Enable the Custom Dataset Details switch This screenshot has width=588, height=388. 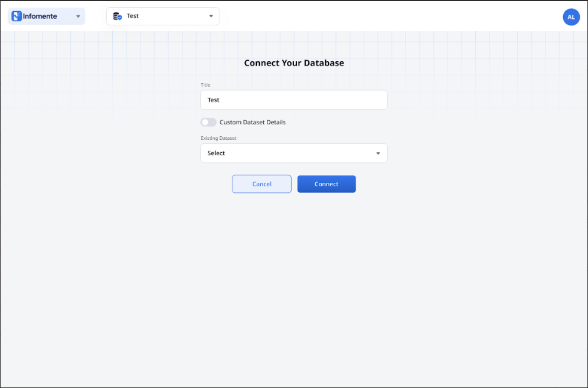208,122
